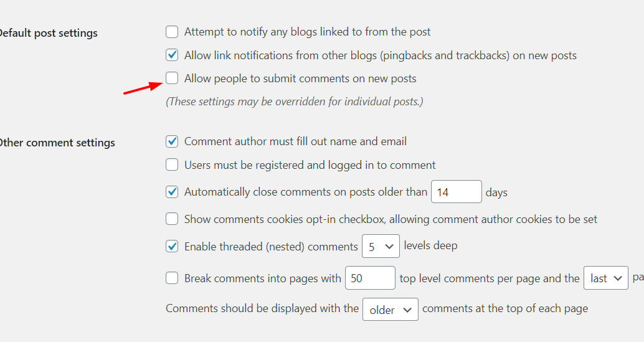Screen dimensions: 644x342
Task: Click the days field containing 14
Action: tap(457, 192)
